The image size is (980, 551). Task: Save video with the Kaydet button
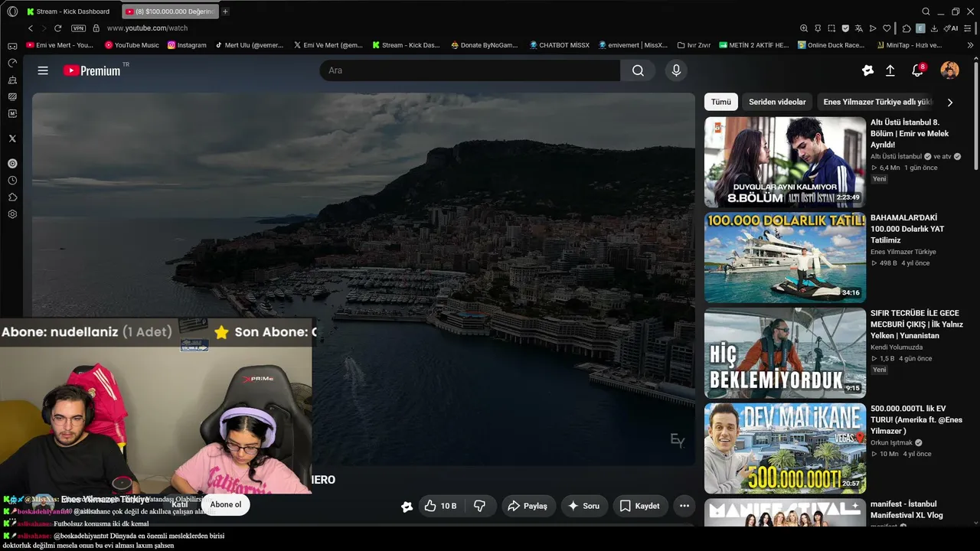coord(639,506)
